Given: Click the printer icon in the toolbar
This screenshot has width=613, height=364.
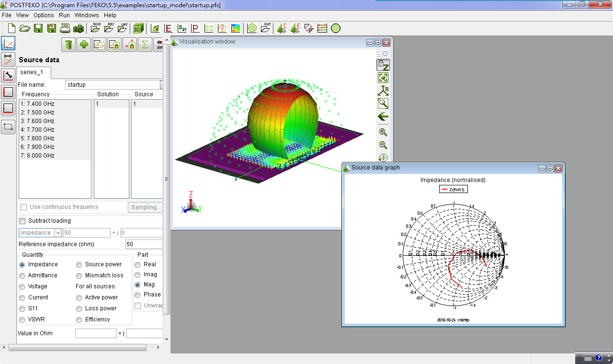Looking at the screenshot, I should click(65, 28).
